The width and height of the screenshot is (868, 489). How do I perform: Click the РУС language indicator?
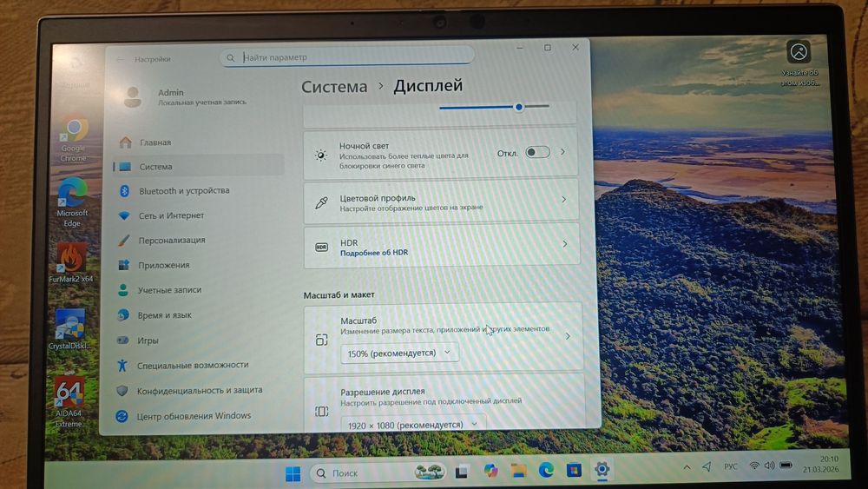click(730, 466)
